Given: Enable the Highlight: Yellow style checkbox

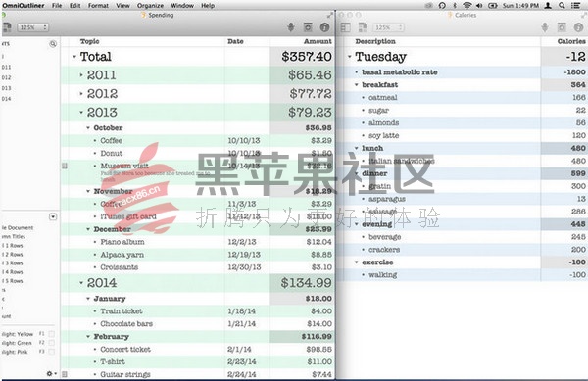Looking at the screenshot, I should [x=52, y=334].
